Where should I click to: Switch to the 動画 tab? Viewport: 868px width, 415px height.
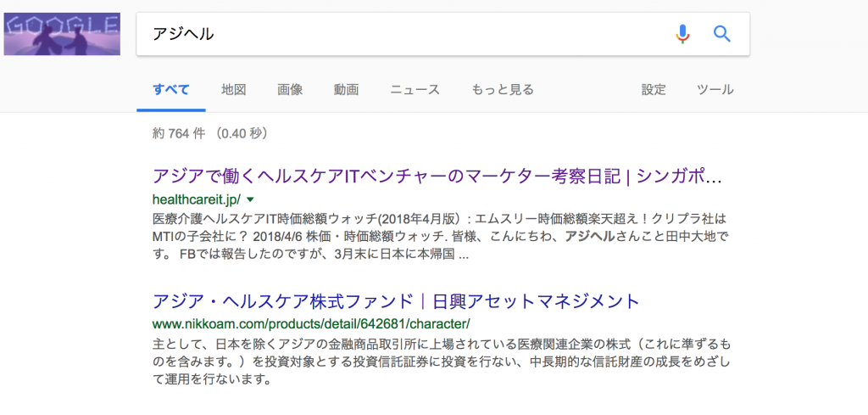click(347, 89)
